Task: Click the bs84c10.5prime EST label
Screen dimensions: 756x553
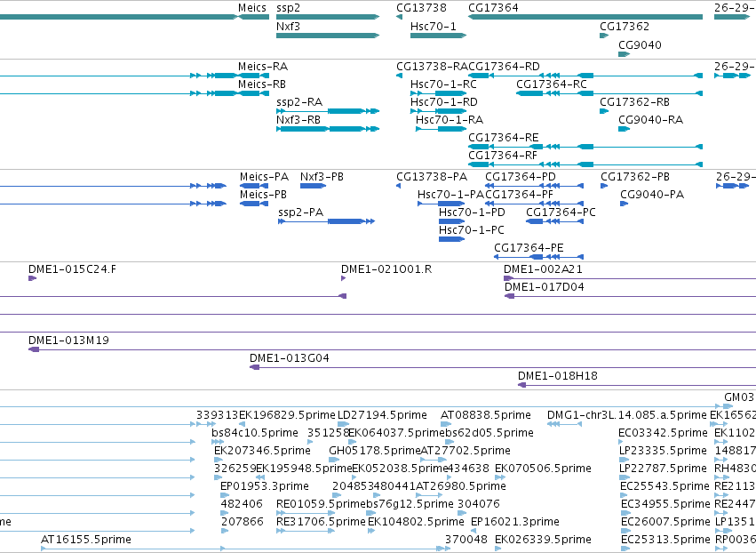Action: pos(255,433)
